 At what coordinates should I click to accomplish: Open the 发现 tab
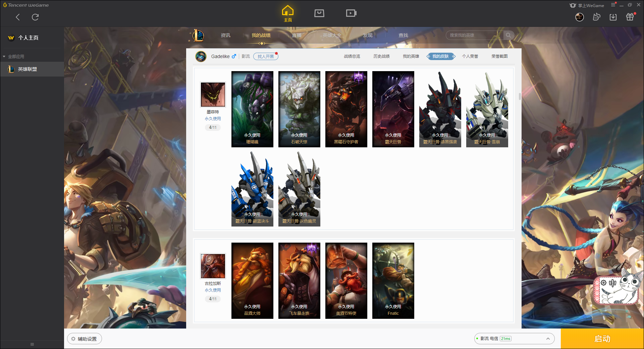[368, 35]
